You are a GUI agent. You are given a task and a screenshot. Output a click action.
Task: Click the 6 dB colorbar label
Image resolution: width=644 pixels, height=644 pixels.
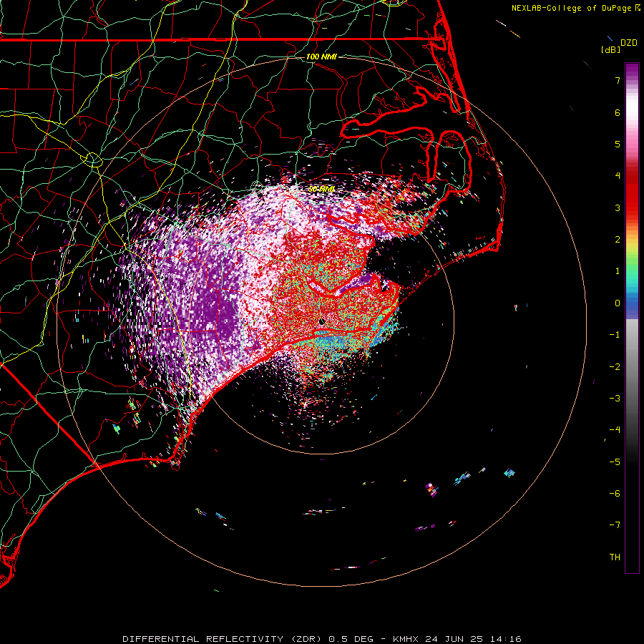[618, 112]
